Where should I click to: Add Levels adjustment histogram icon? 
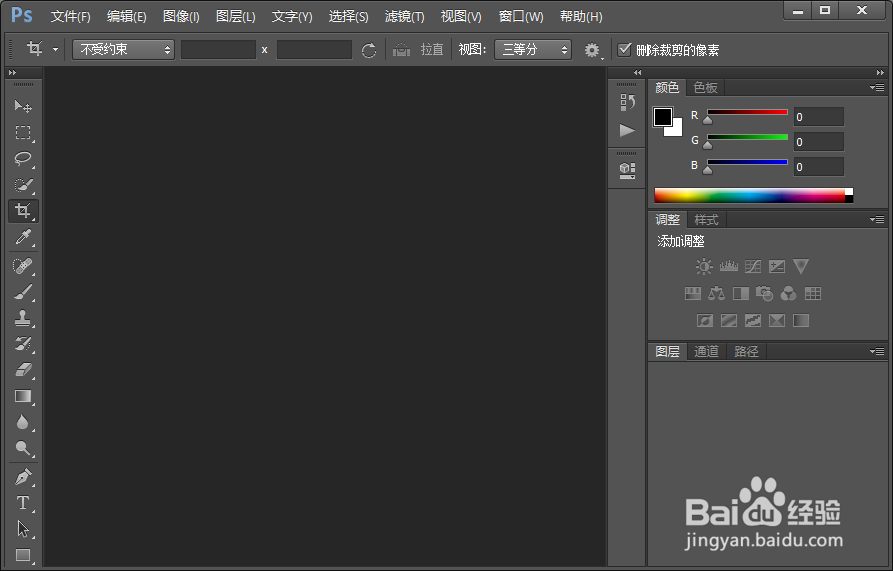click(728, 266)
